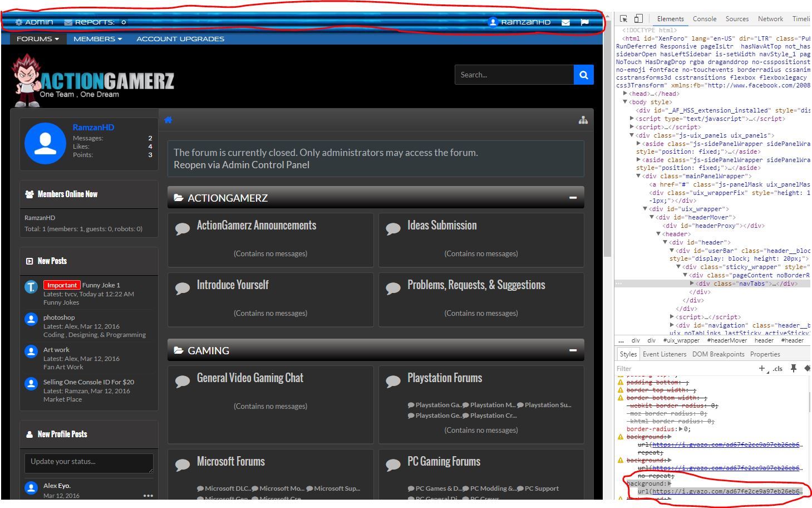Open Account Upgrades link
Viewport: 812px width, 508px height.
pyautogui.click(x=180, y=39)
